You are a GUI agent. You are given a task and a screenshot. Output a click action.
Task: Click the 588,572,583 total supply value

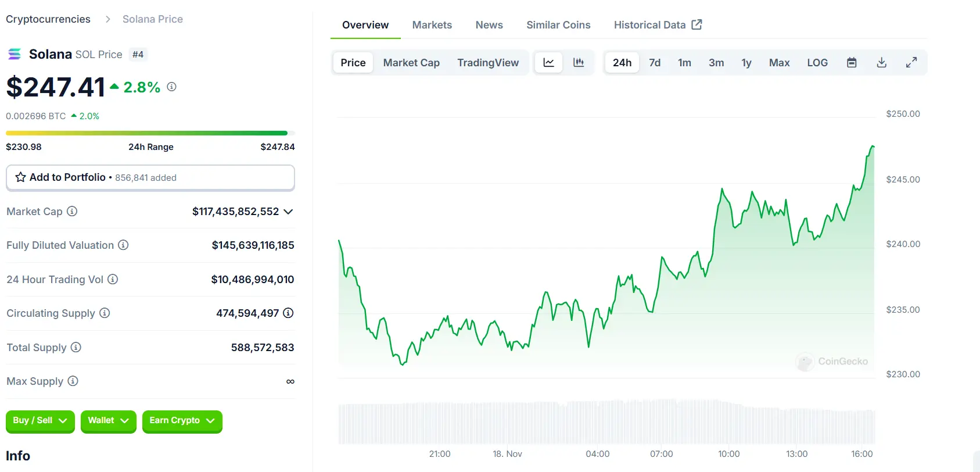pos(263,348)
